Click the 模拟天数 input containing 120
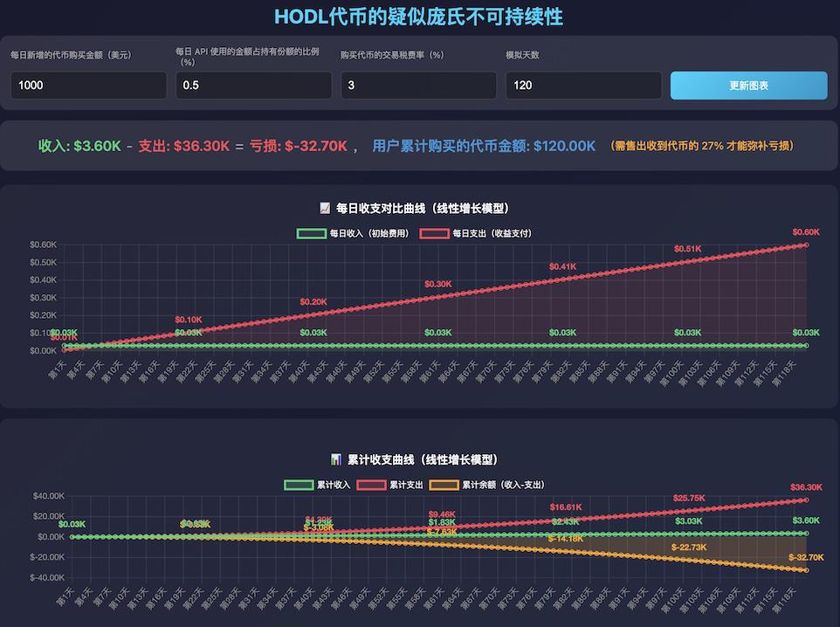 pos(583,86)
